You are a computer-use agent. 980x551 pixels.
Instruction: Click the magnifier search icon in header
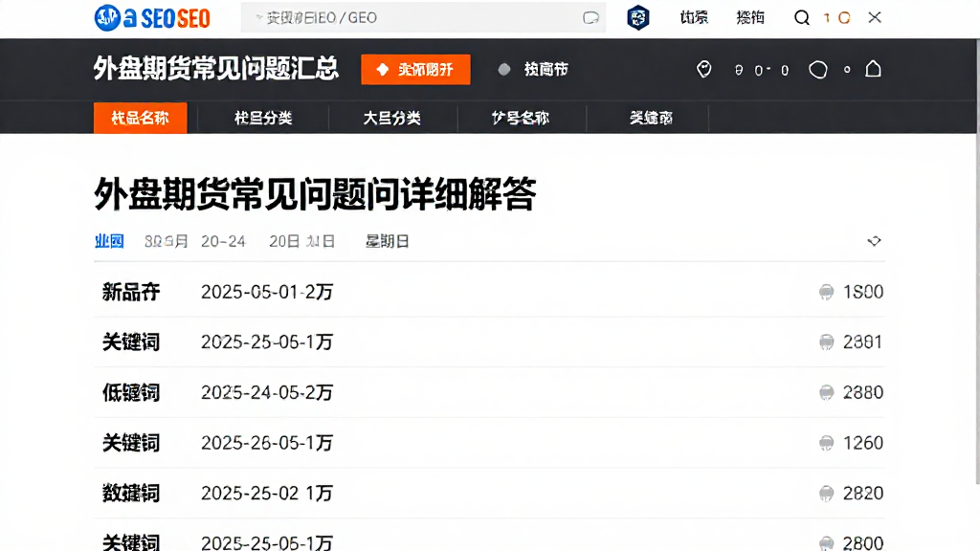(x=801, y=17)
